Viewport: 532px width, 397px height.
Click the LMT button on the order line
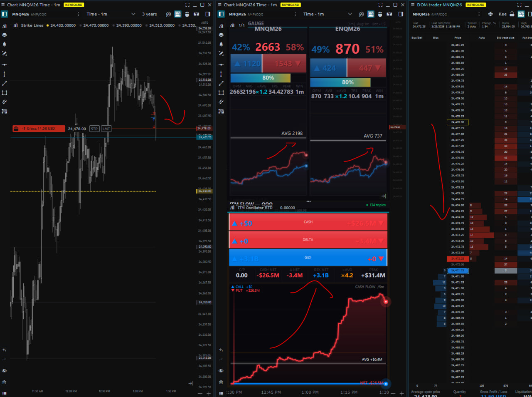(x=106, y=129)
